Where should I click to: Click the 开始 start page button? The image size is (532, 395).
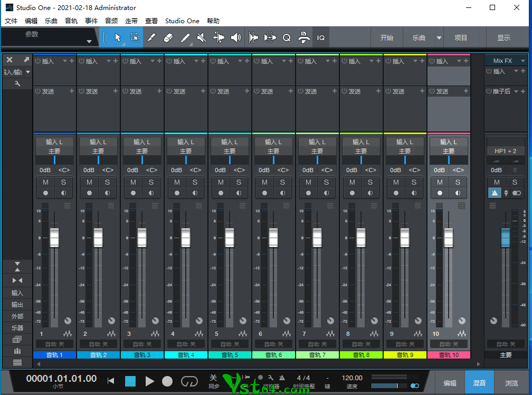[x=387, y=37]
